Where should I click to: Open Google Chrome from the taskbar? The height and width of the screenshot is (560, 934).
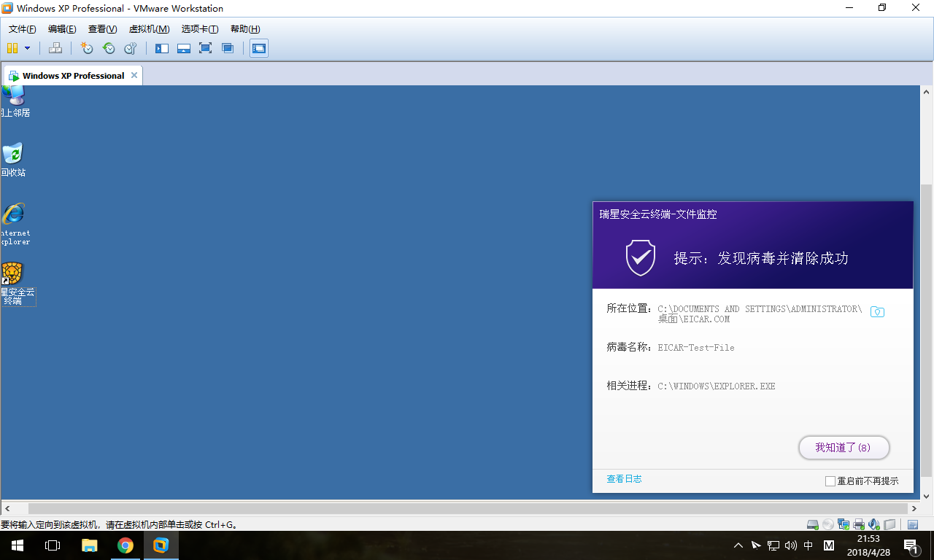pyautogui.click(x=125, y=545)
